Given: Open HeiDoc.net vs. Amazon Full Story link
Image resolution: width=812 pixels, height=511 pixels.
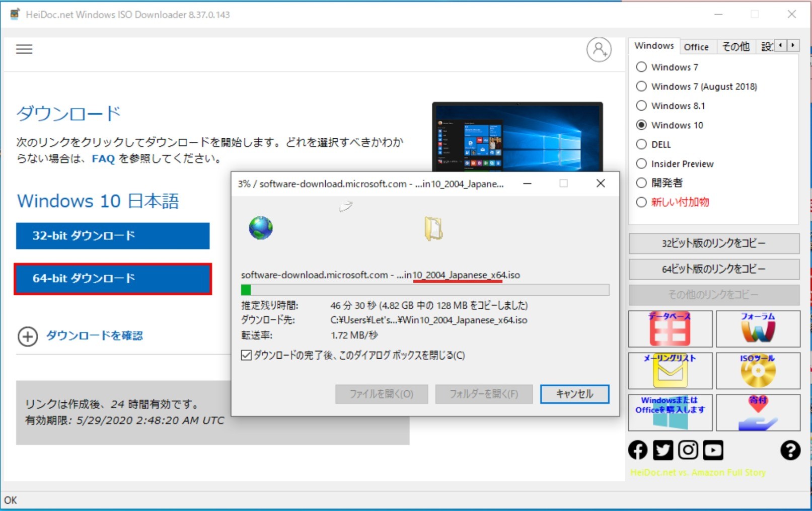Looking at the screenshot, I should coord(698,472).
